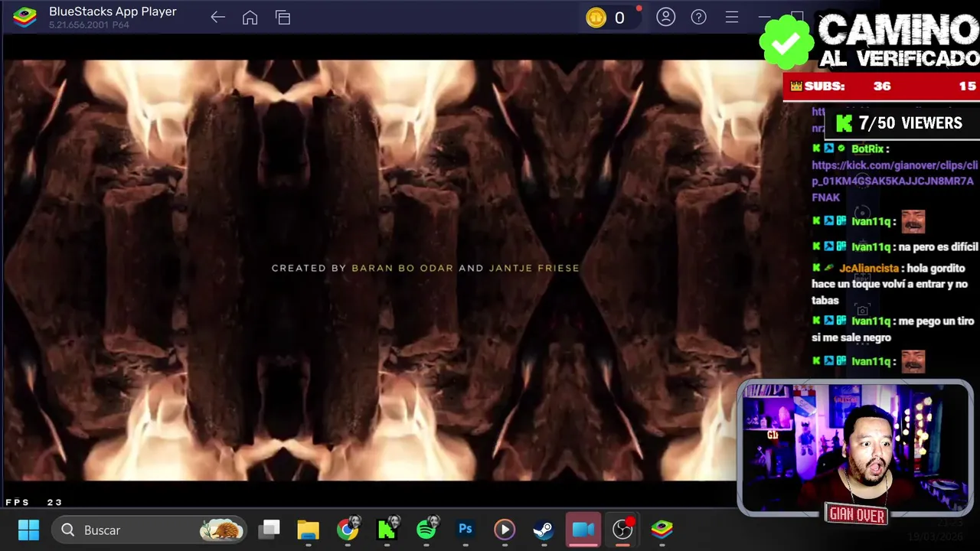Viewport: 980px width, 551px height.
Task: Open the BlueStacks account profile icon
Action: (x=665, y=17)
